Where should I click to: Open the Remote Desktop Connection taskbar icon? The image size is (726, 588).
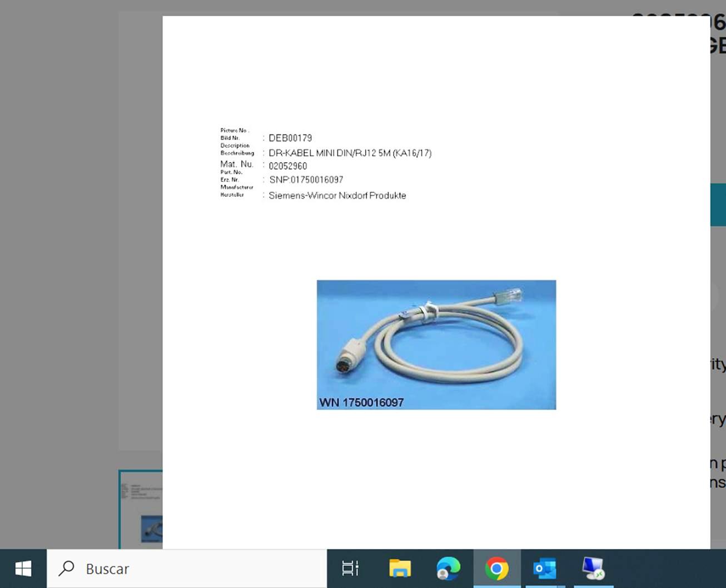pyautogui.click(x=591, y=568)
